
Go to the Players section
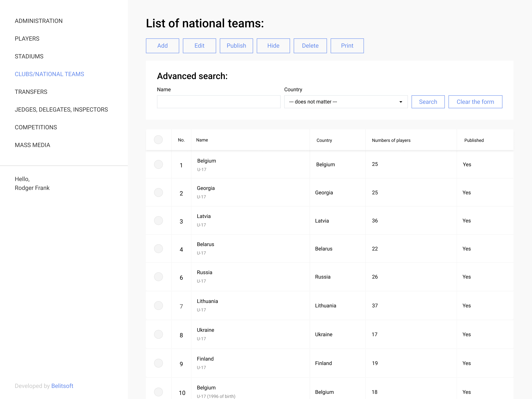click(27, 39)
